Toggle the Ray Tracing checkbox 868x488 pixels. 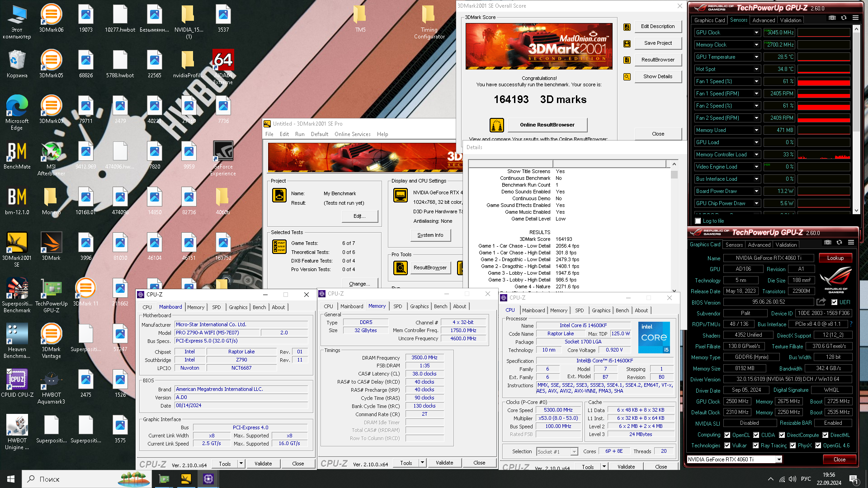point(755,446)
